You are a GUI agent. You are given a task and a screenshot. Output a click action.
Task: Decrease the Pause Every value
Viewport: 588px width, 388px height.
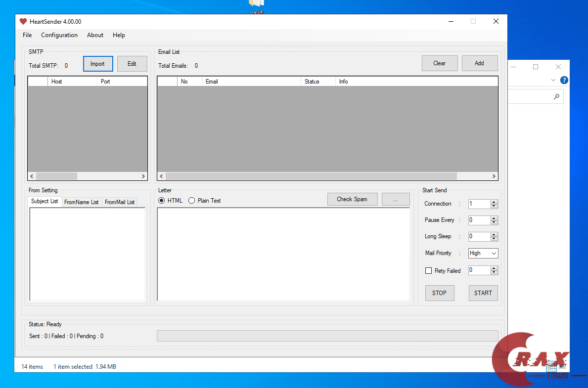tap(494, 222)
